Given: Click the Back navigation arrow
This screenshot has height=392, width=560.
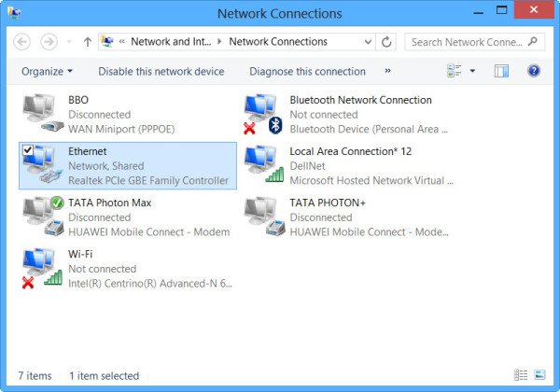Looking at the screenshot, I should click(x=22, y=42).
